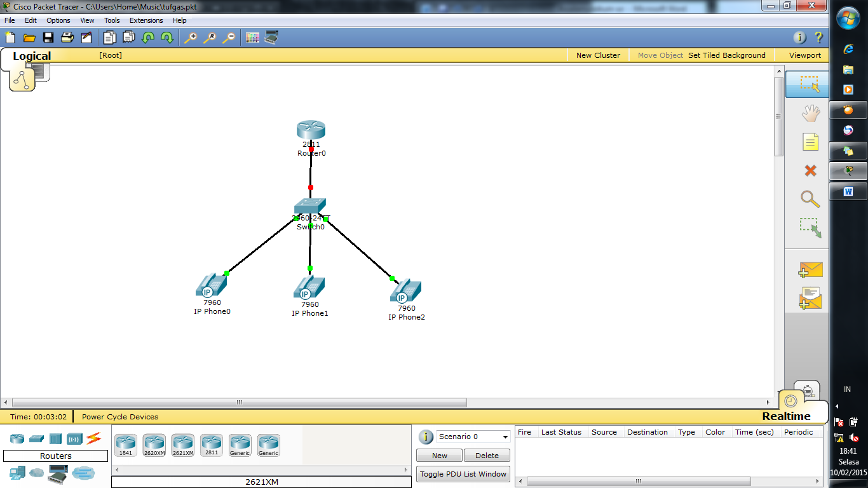
Task: Zoom in with plus magnifier
Action: tap(191, 37)
